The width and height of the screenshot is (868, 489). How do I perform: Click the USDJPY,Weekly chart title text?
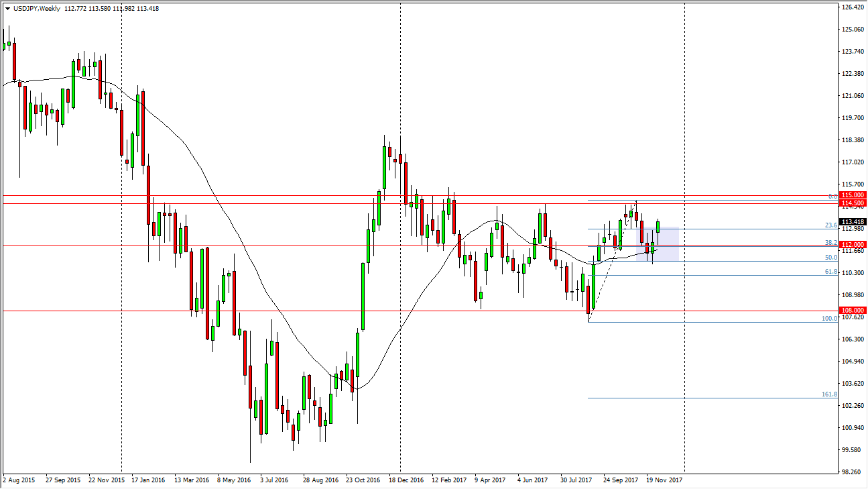[36, 9]
